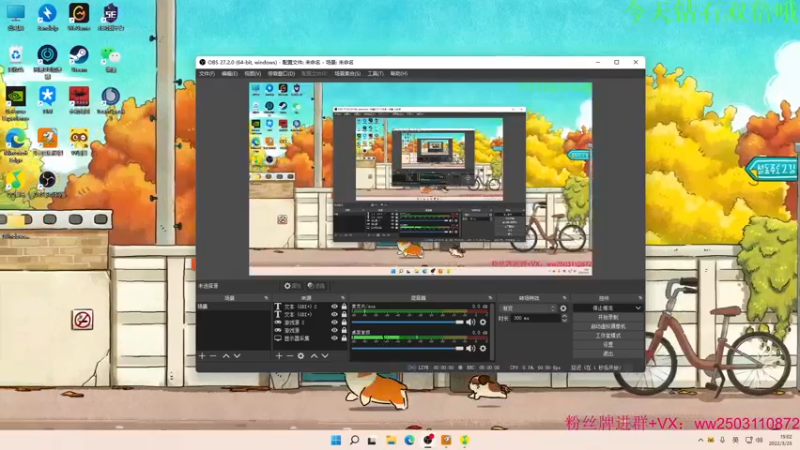
Task: Open the Recycle Bin on the desktop
Action: (x=16, y=59)
